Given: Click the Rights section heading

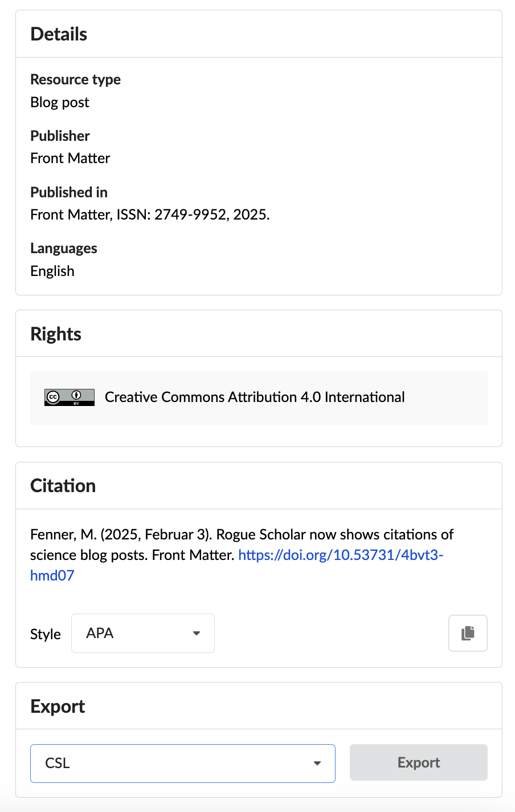Looking at the screenshot, I should pos(56,334).
